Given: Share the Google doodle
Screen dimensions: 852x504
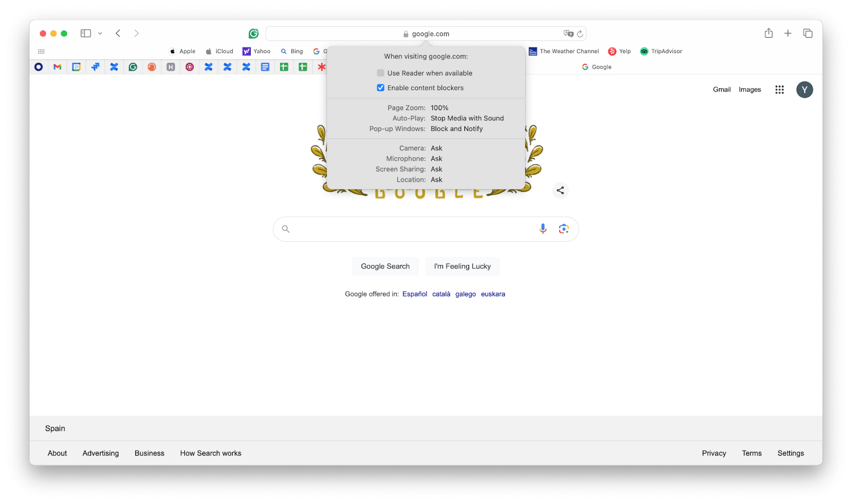Looking at the screenshot, I should 560,190.
